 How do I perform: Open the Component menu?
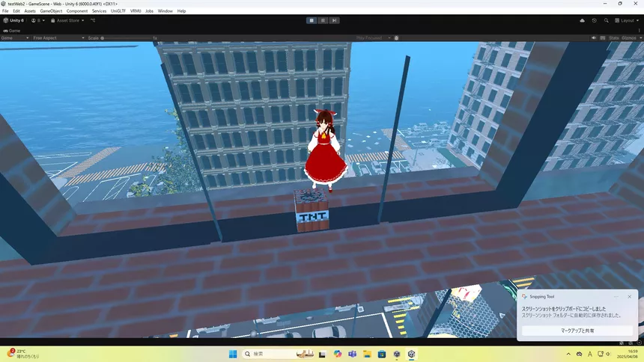coord(77,11)
